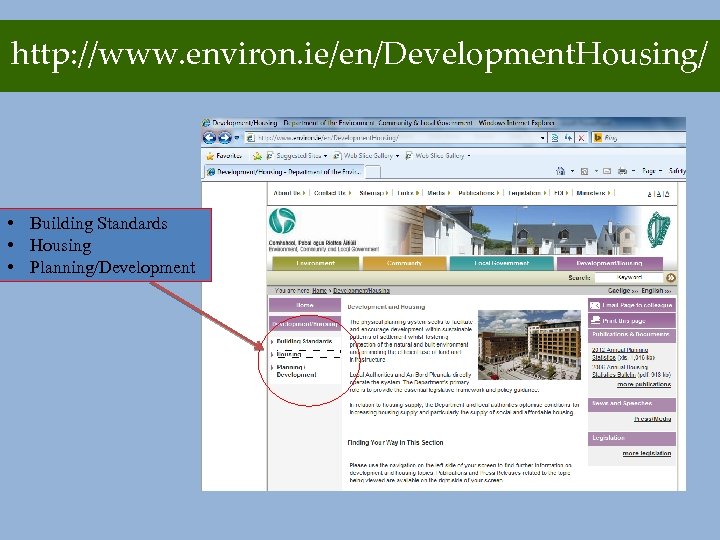
Task: Click Email Page to colleague button
Action: coord(632,305)
